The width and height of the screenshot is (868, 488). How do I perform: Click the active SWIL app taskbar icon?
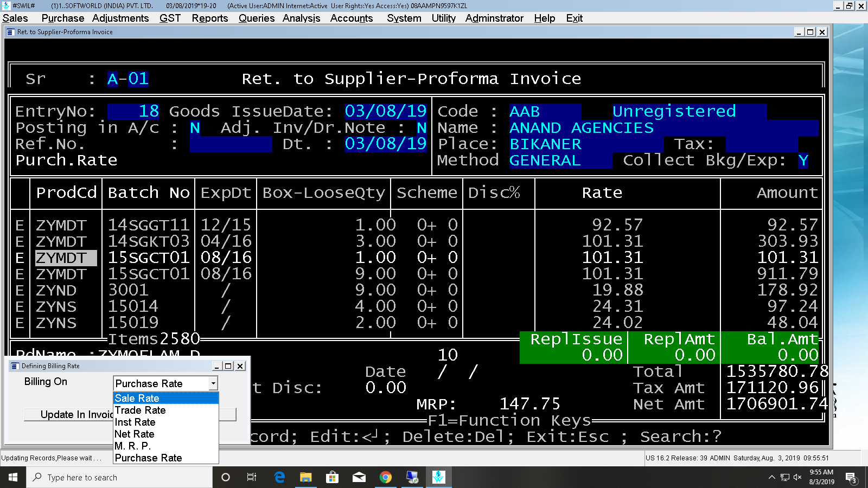(x=439, y=477)
